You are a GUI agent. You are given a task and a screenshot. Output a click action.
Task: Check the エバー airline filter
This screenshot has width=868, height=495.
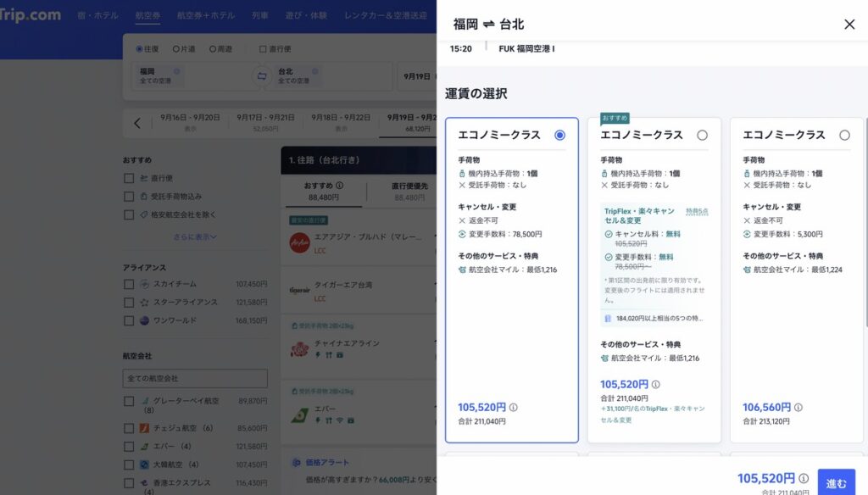[129, 447]
